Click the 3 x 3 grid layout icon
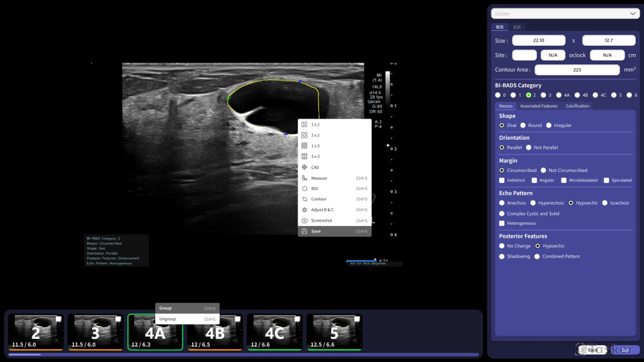Image resolution: width=644 pixels, height=362 pixels. click(304, 157)
